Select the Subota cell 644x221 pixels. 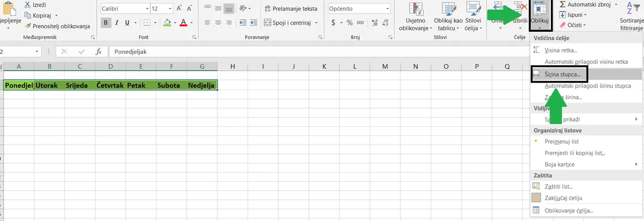(171, 86)
